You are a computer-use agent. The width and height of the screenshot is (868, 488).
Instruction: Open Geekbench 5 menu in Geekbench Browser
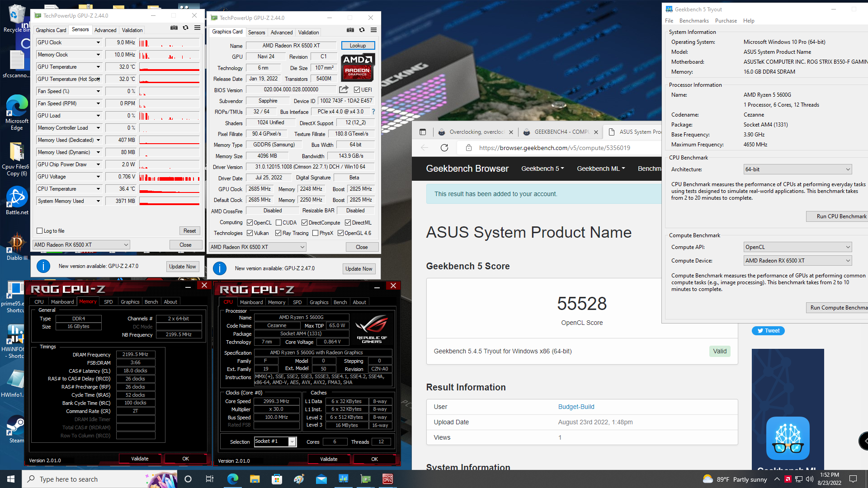click(x=542, y=169)
